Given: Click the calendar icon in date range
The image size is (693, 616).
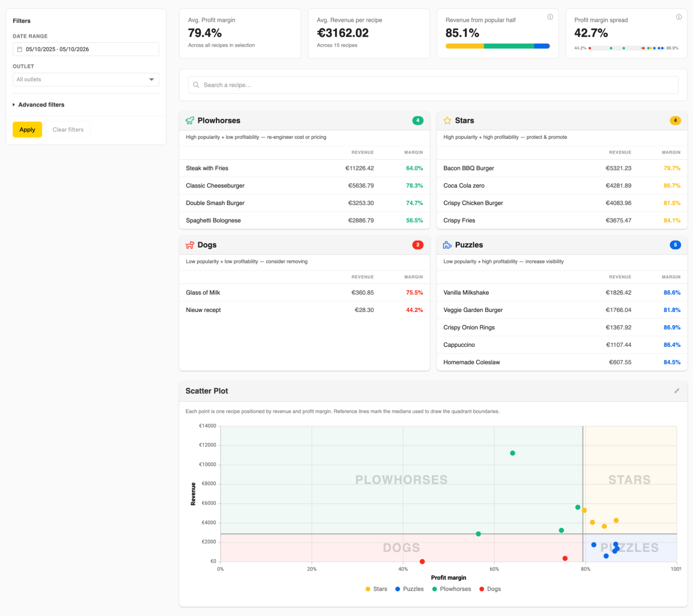Looking at the screenshot, I should (x=19, y=49).
